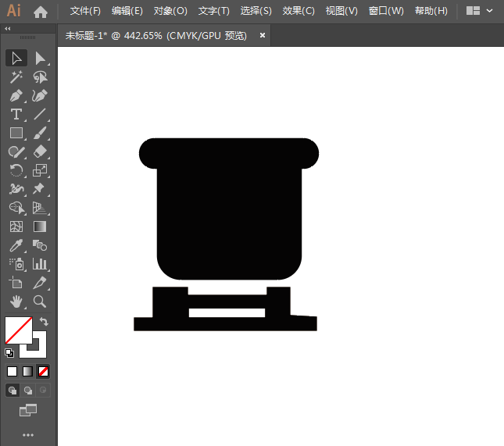Select the Pen tool
Screen dimensions: 504x446
[16, 95]
